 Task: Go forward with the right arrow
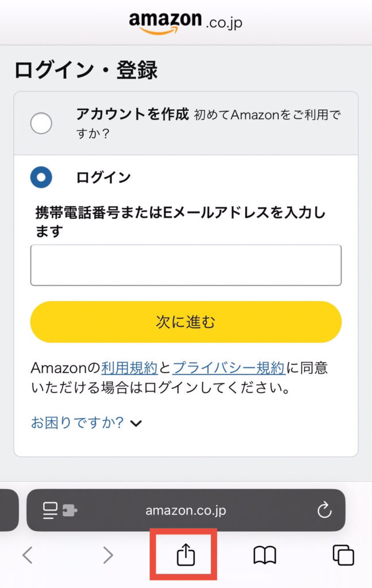[x=108, y=555]
